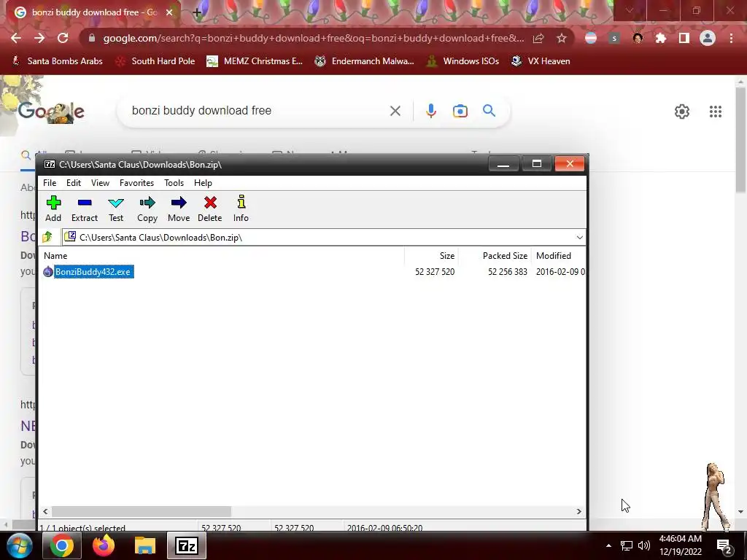Close the bonzi buddy download free tab
This screenshot has width=747, height=560.
point(169,12)
